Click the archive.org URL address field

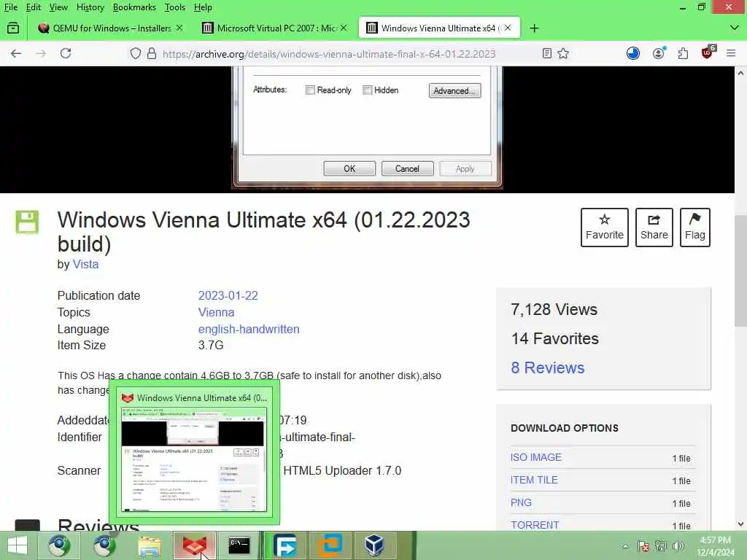click(x=329, y=54)
